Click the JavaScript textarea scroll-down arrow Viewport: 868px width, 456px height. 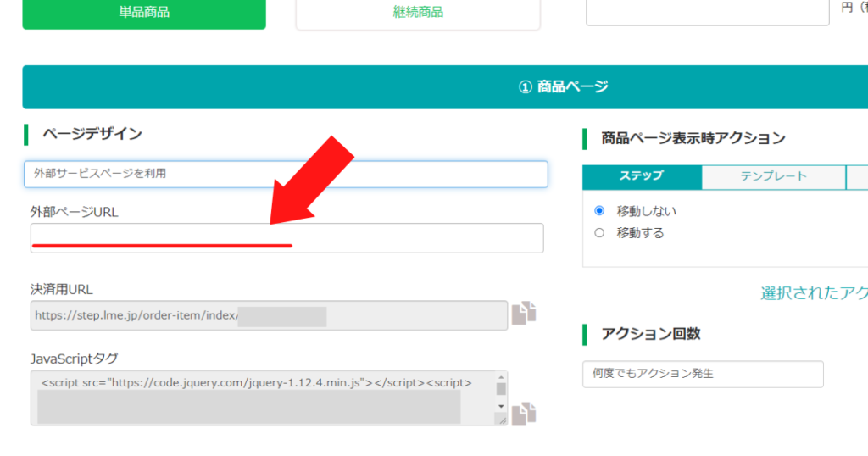pos(501,407)
